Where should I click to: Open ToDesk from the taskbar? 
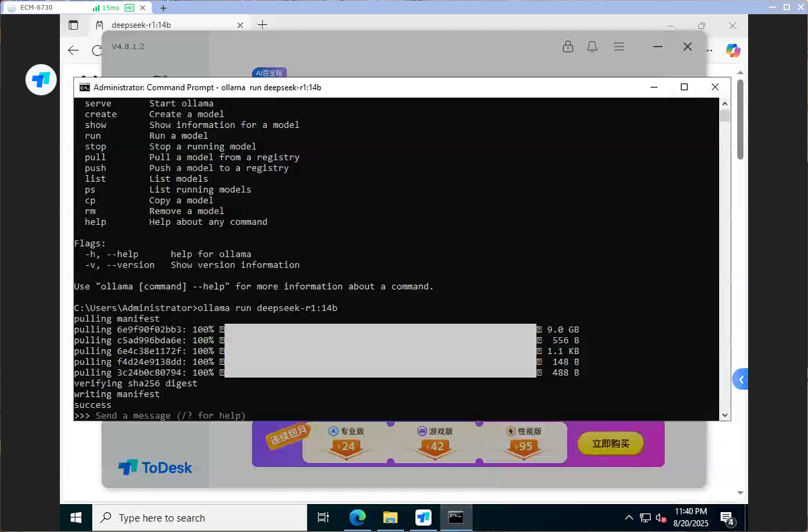pyautogui.click(x=423, y=518)
